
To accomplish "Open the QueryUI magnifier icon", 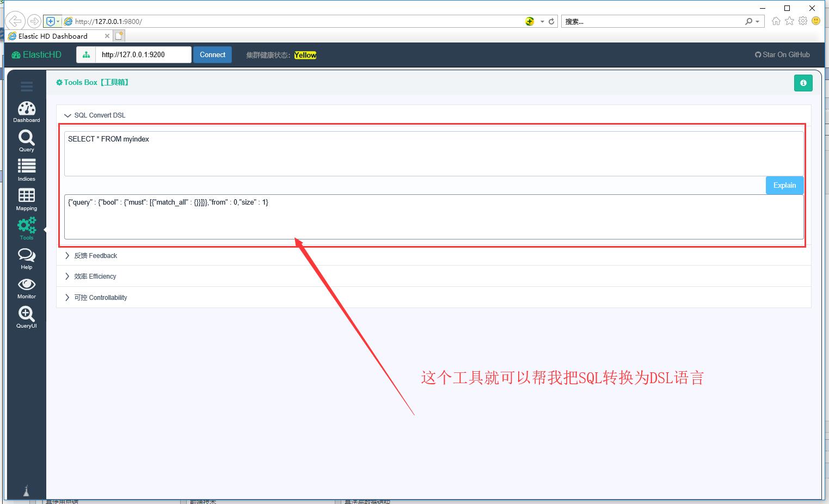I will coord(27,317).
